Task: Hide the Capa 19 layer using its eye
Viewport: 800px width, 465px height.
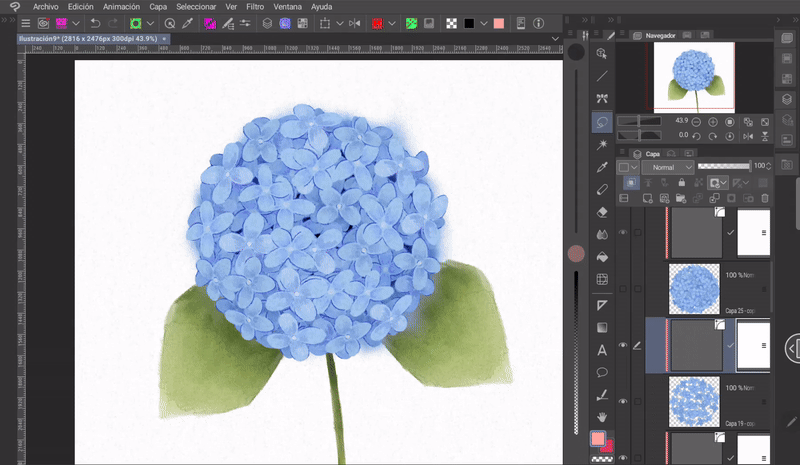Action: (x=624, y=401)
